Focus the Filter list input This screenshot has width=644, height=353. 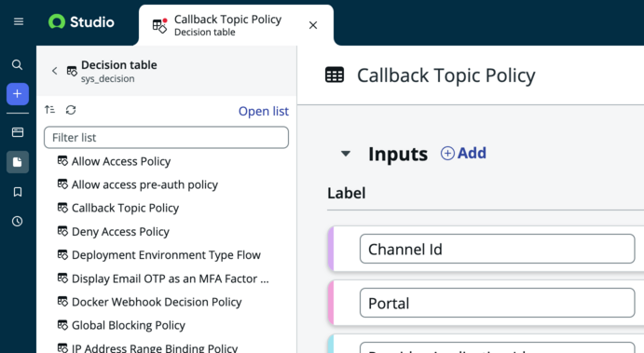[166, 138]
